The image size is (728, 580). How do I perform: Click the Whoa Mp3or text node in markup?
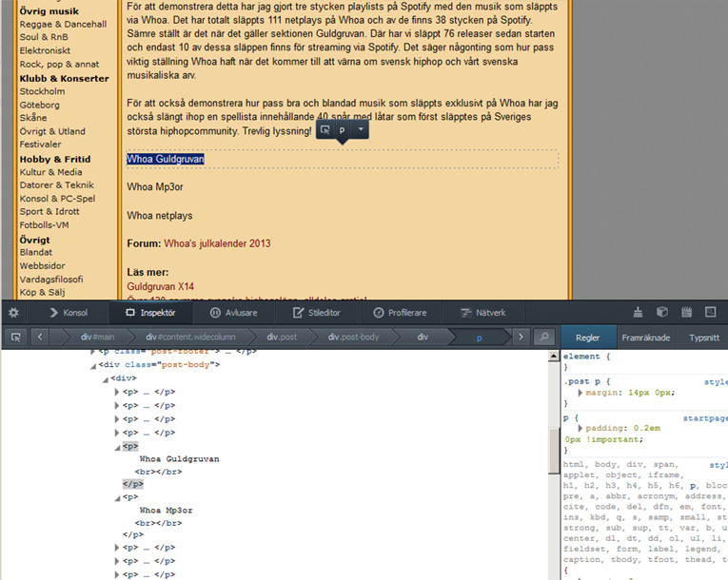[166, 510]
